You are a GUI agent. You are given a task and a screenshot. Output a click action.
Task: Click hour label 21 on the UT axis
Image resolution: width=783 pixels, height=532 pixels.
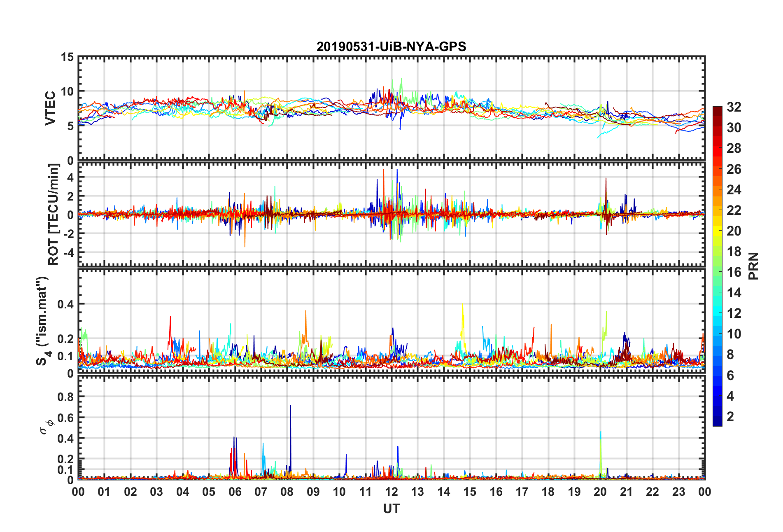pos(627,492)
